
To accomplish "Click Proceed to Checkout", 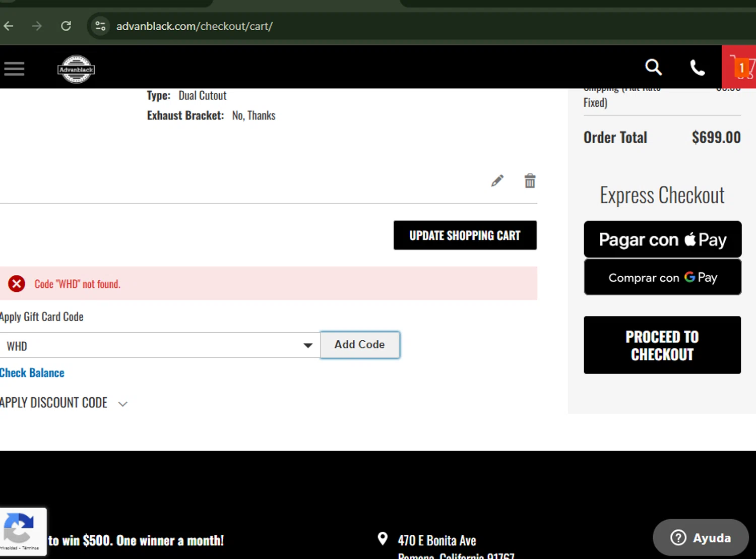I will tap(662, 345).
